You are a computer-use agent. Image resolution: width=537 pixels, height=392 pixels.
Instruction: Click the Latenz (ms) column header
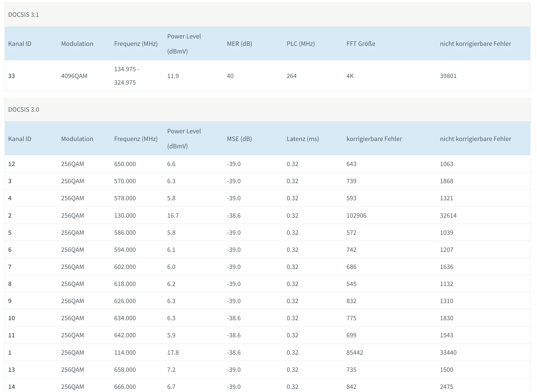click(x=302, y=139)
